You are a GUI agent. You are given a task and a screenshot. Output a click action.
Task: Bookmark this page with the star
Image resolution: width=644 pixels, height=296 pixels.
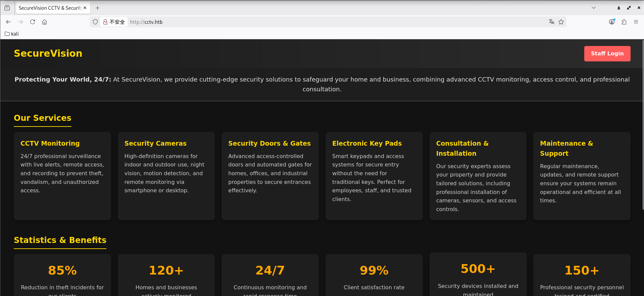[x=561, y=22]
